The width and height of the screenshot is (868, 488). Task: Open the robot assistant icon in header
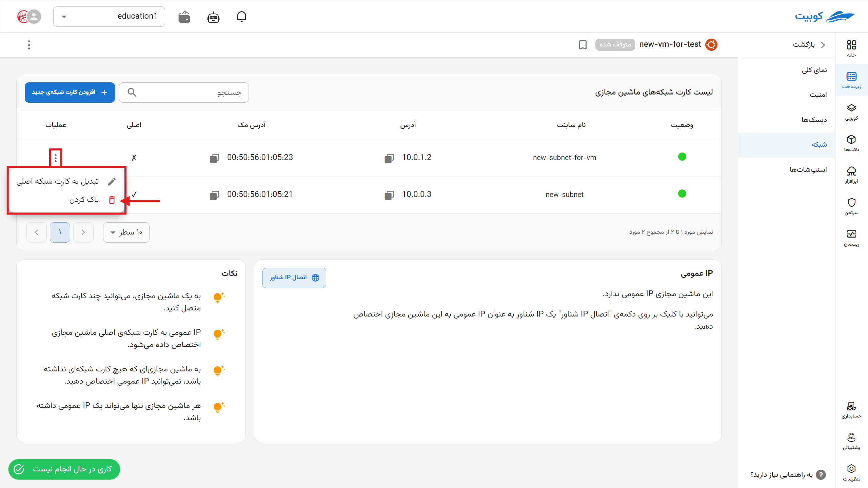213,16
